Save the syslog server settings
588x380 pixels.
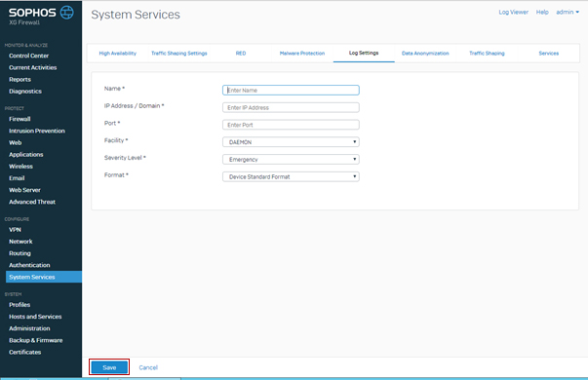(109, 367)
